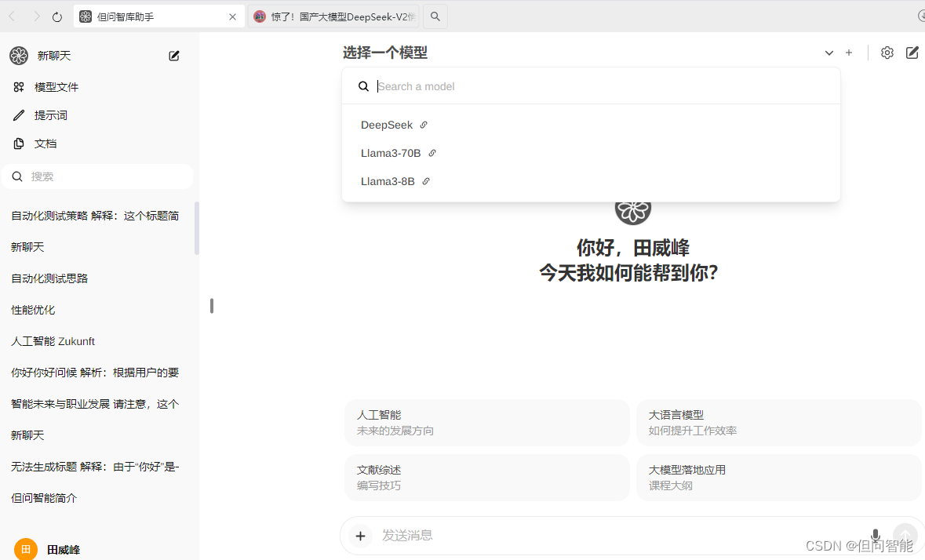Click the link icon beside Llama3-8B
This screenshot has width=925, height=560.
[x=426, y=181]
